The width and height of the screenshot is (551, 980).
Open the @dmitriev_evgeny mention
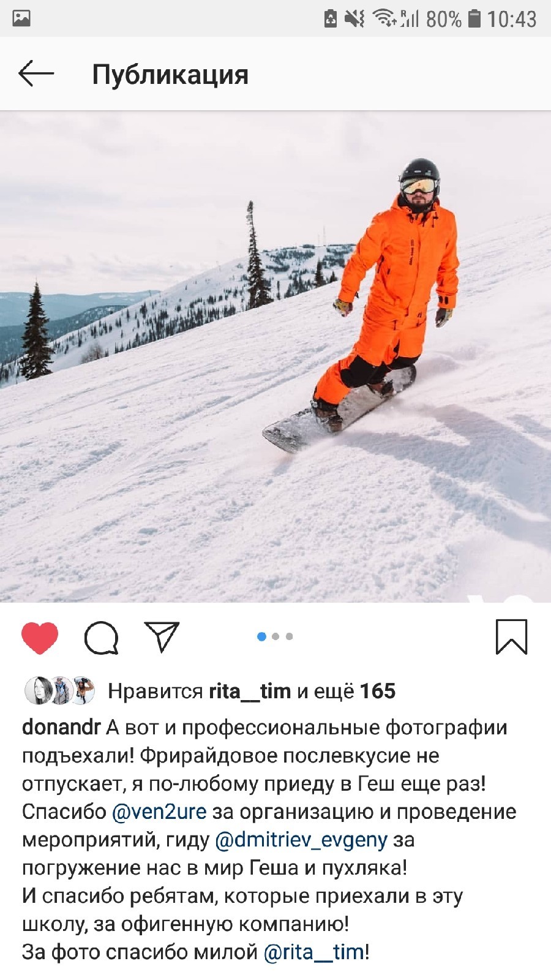pos(301,840)
